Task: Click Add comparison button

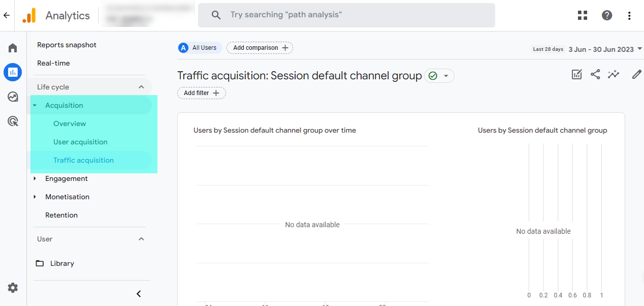Action: pyautogui.click(x=260, y=48)
